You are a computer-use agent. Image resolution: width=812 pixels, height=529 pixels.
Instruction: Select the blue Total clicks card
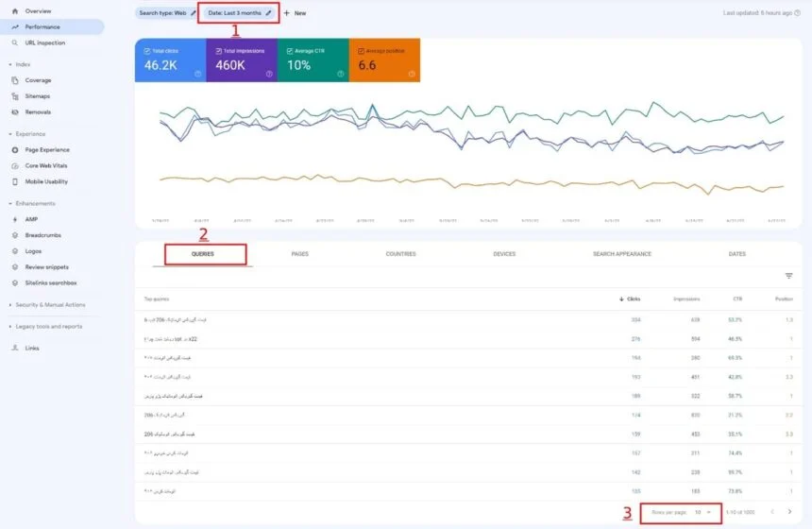(170, 60)
